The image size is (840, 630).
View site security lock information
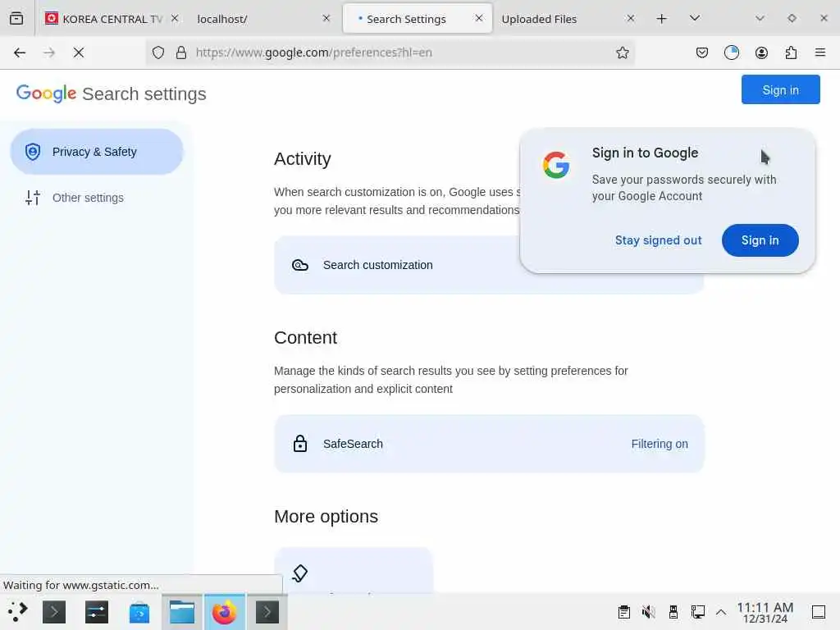181,52
